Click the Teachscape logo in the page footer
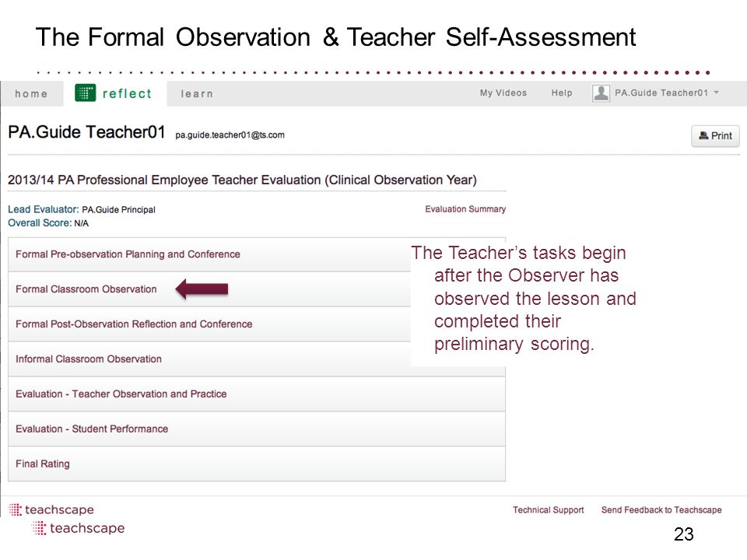 point(51,509)
